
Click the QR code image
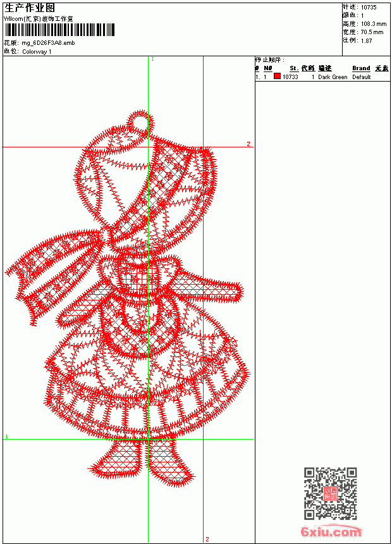coord(331,493)
